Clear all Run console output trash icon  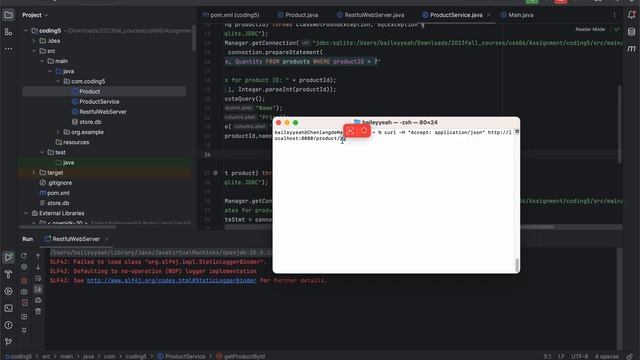pyautogui.click(x=38, y=311)
